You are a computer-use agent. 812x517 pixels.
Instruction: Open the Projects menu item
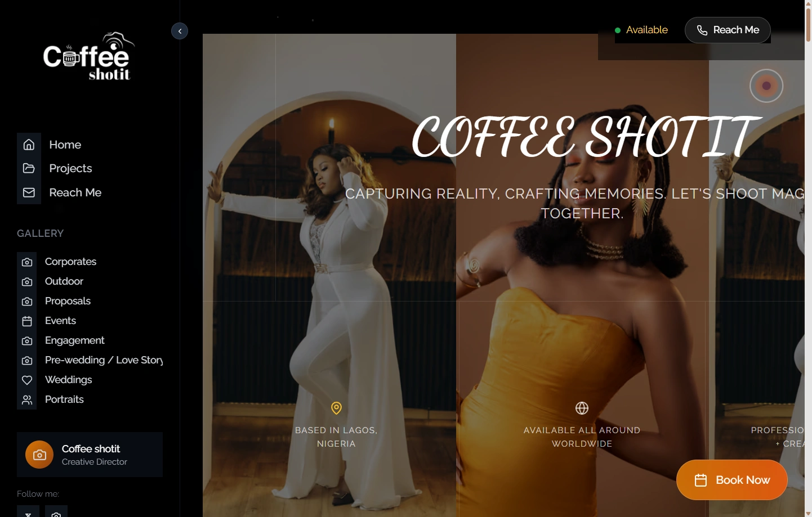click(x=70, y=168)
